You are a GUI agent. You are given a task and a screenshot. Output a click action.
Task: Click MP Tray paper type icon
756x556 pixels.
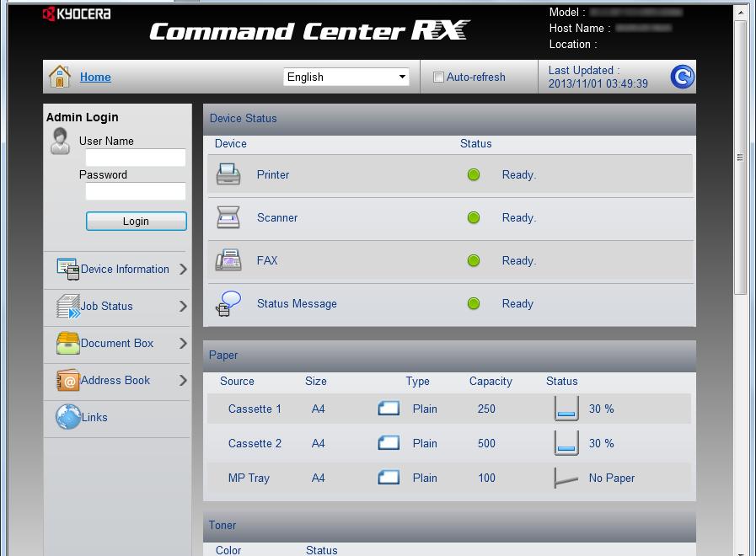[x=389, y=478]
